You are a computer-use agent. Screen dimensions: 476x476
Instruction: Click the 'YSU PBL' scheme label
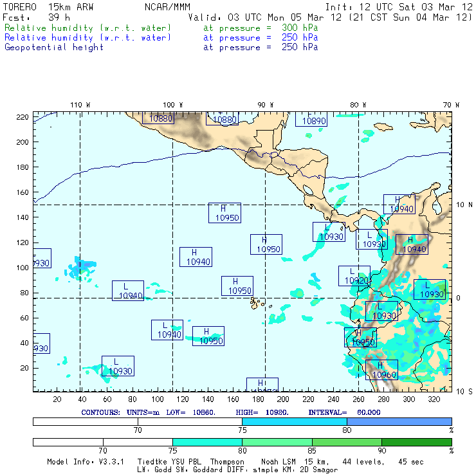pyautogui.click(x=186, y=462)
